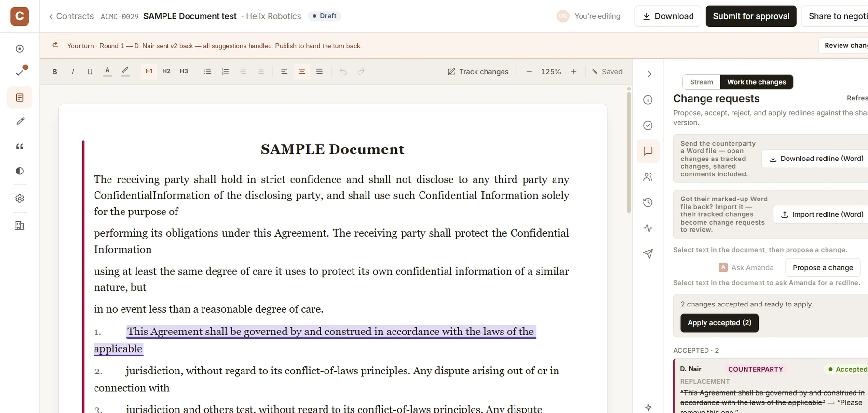Open the quotation marks icon in sidebar

[20, 147]
